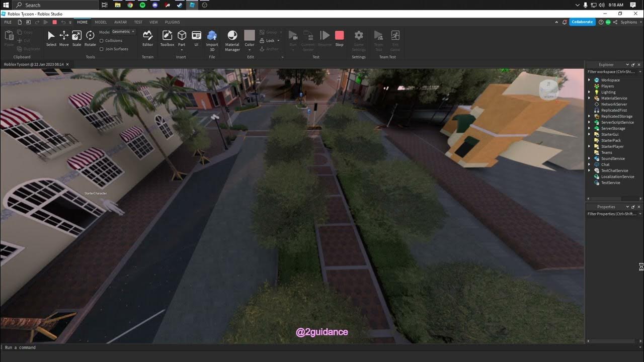
Task: Click the notifications bell icon
Action: [564, 22]
